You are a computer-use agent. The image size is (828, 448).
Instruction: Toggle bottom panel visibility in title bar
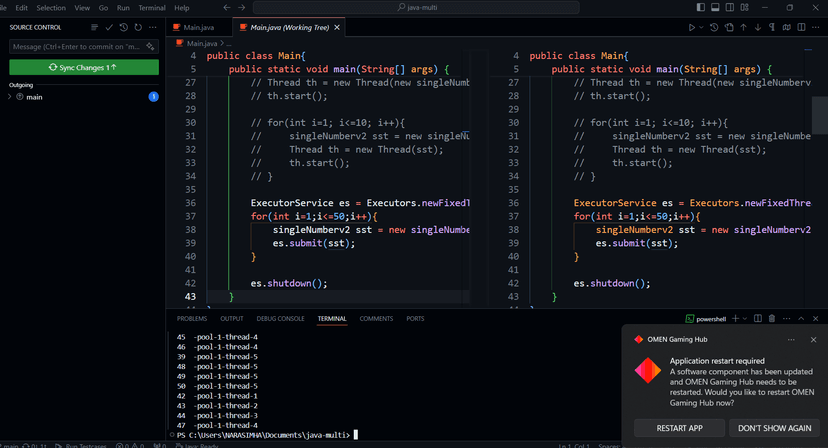713,7
